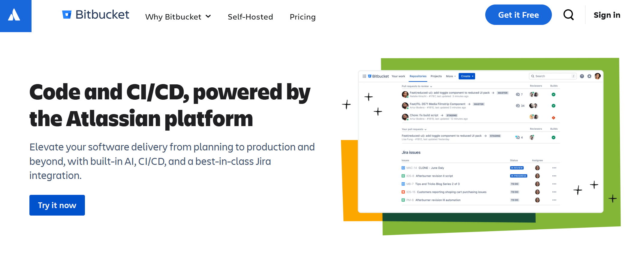Click the comment icon showing 34 comments
The width and height of the screenshot is (644, 254).
(518, 106)
